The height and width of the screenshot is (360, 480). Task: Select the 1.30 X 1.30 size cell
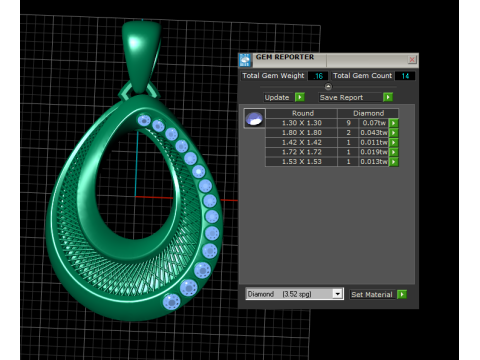click(x=302, y=123)
